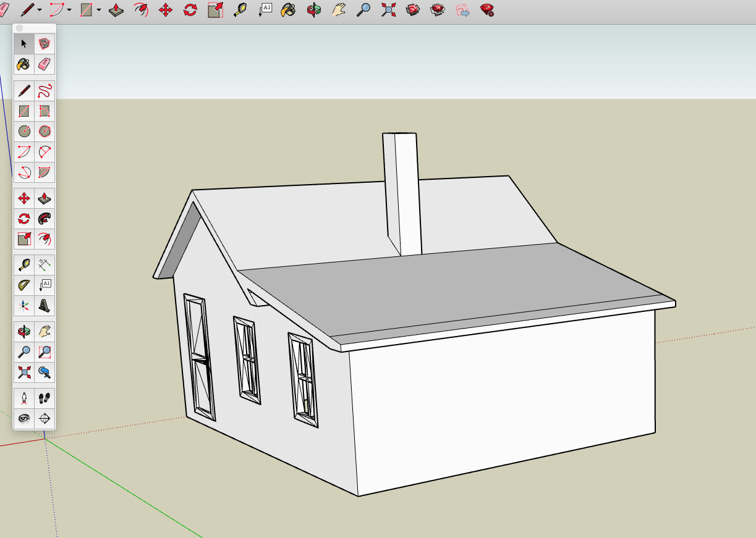Select the Offset tool in the palette
The height and width of the screenshot is (538, 756).
point(45,238)
